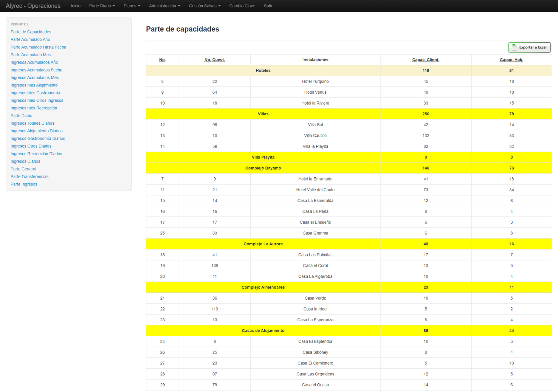558x392 pixels.
Task: Open Ingresos Mes Recreación report
Action: coord(34,108)
